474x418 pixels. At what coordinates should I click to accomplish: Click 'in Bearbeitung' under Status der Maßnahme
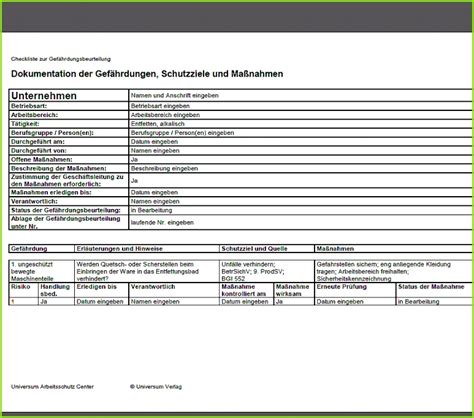pos(419,302)
